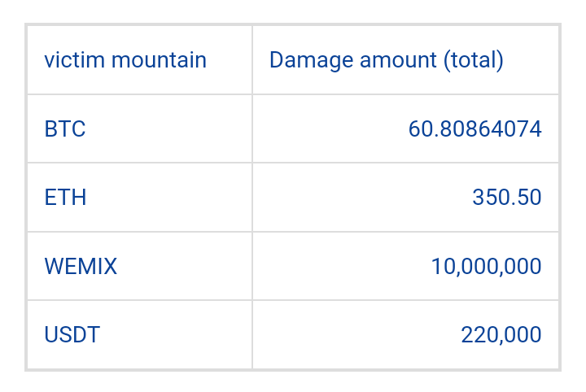
Task: Click the word 'victim' in header
Action: pyautogui.click(x=74, y=60)
